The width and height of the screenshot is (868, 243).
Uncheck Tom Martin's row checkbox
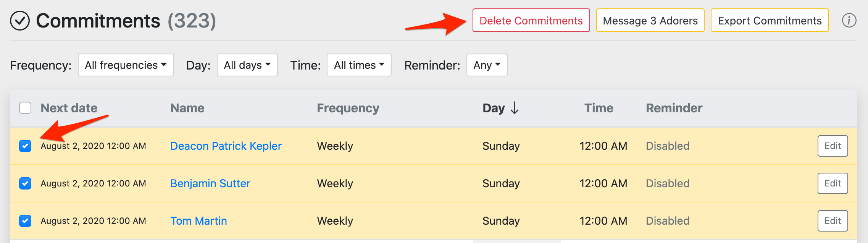tap(25, 221)
